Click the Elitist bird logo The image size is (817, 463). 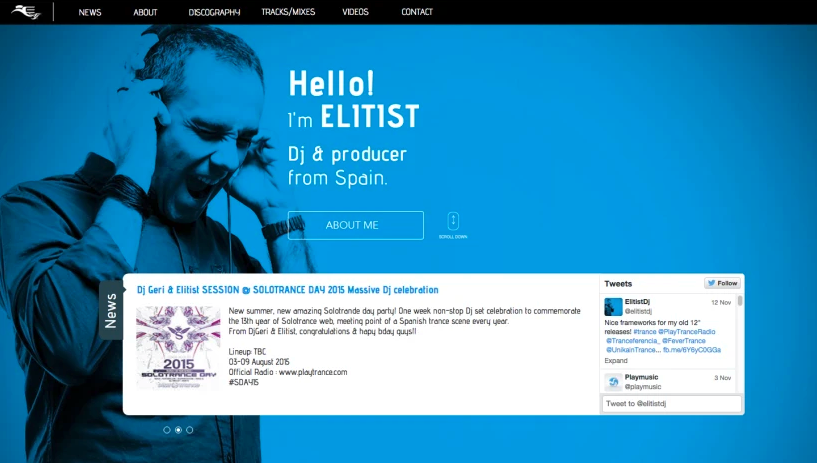[26, 11]
